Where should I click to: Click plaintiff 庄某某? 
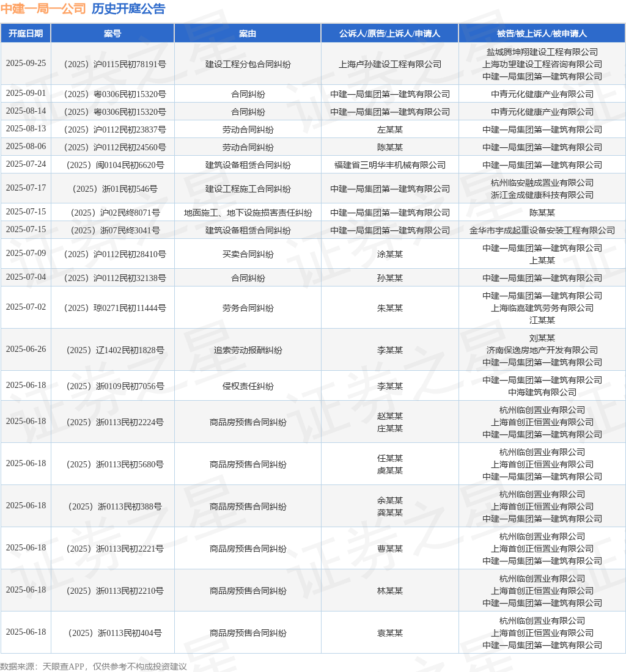(x=390, y=428)
